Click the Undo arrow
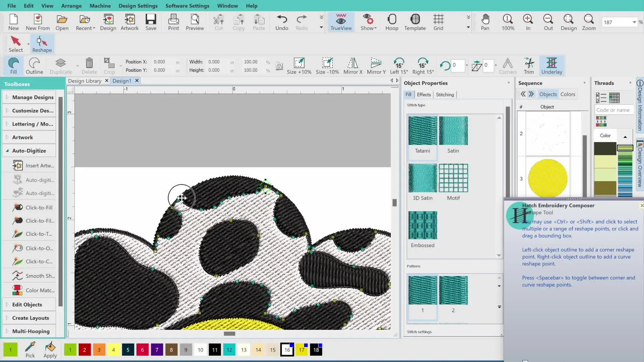The image size is (644, 362). tap(282, 22)
